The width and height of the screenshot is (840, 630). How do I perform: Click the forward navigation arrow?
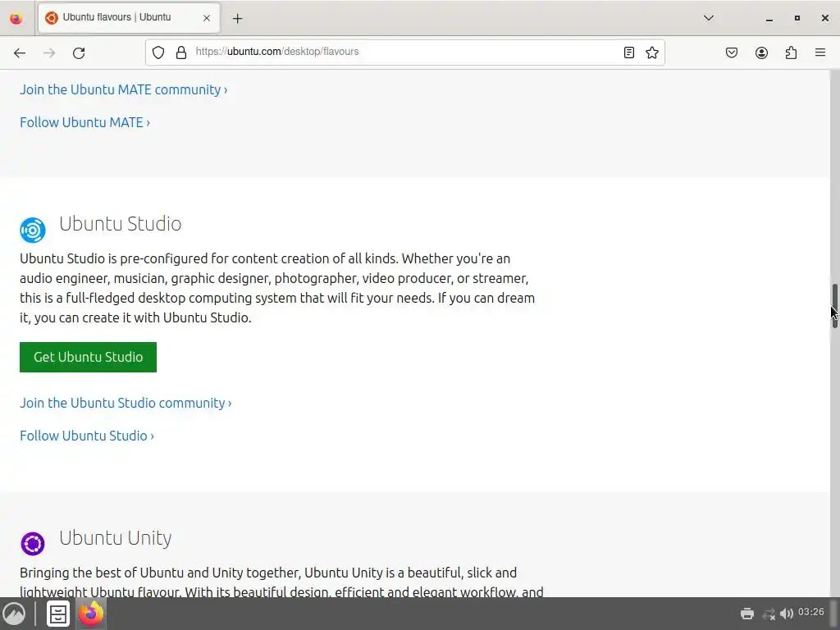tap(49, 52)
